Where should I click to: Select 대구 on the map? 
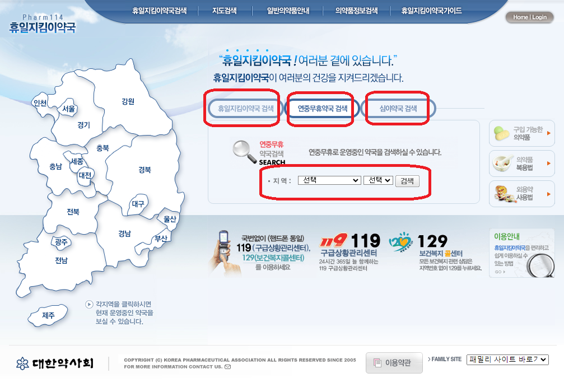pyautogui.click(x=138, y=204)
